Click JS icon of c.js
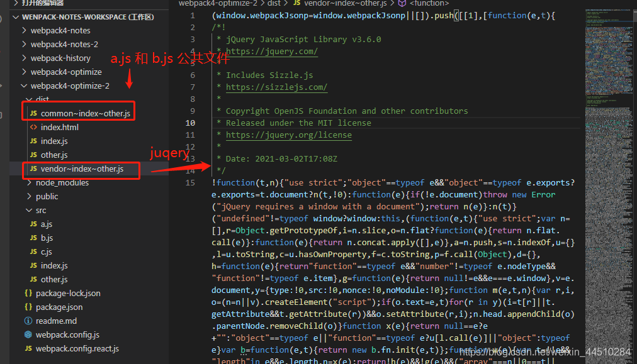This screenshot has width=637, height=364. [34, 251]
